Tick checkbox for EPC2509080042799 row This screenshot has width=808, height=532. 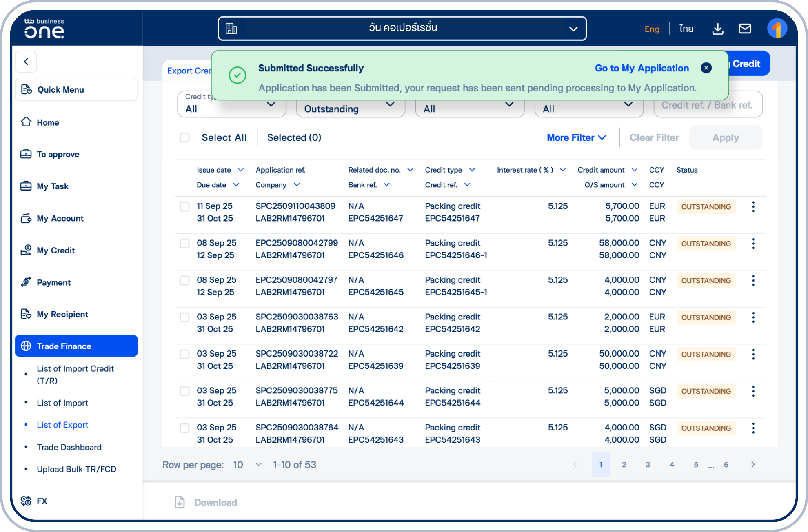click(x=185, y=244)
